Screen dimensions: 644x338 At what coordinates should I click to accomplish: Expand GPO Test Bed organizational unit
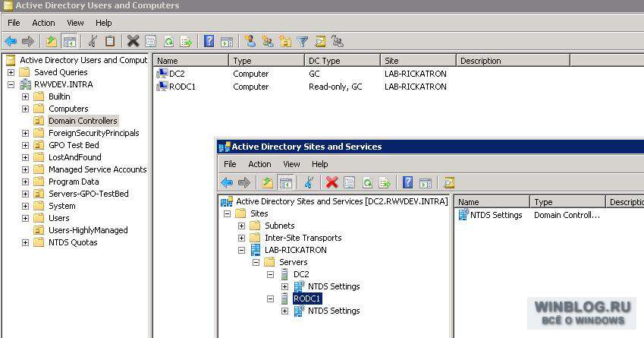tap(26, 146)
